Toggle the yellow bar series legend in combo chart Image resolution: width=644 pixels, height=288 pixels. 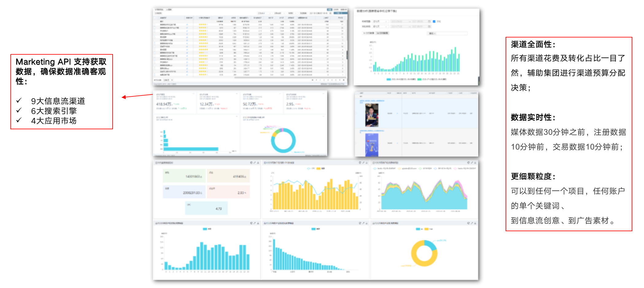point(320,169)
